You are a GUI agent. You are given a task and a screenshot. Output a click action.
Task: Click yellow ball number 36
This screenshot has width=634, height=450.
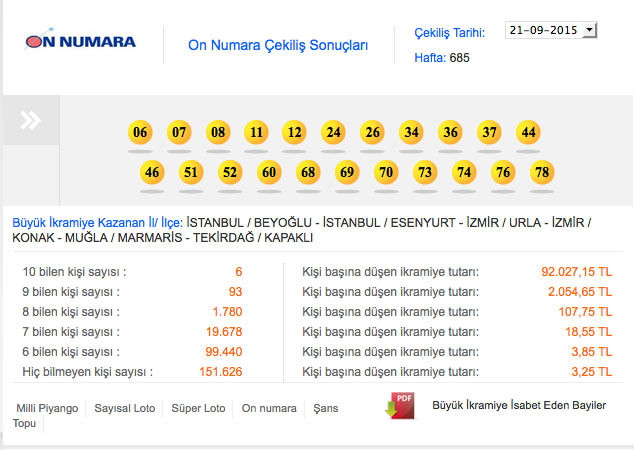(x=450, y=132)
